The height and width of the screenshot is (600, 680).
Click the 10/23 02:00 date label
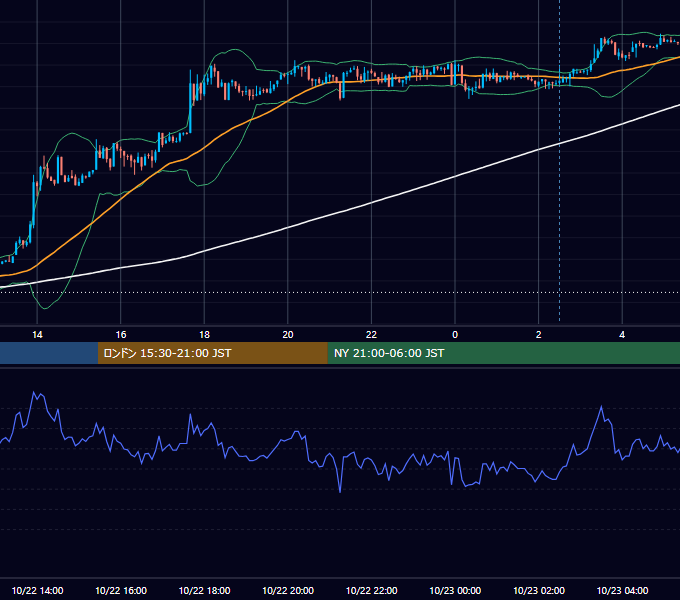pyautogui.click(x=539, y=590)
